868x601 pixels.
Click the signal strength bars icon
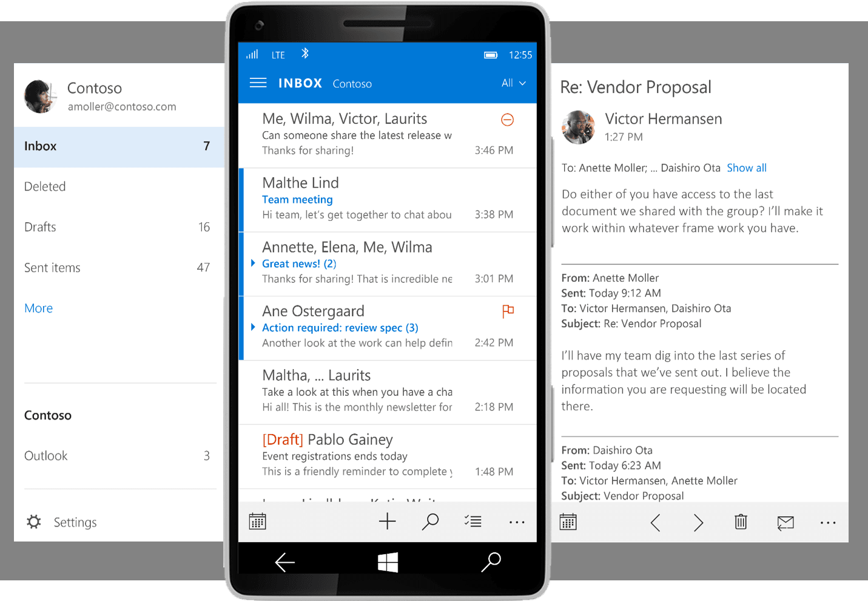pos(252,54)
